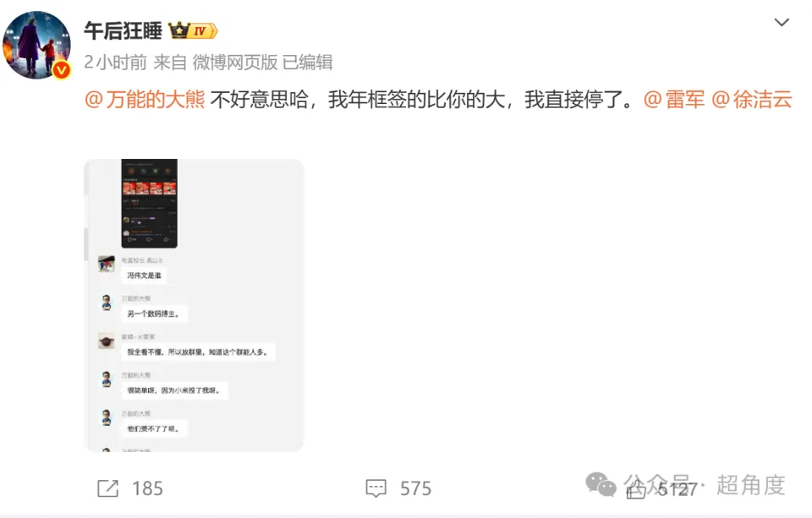Enlarge the chat screenshot thumbnail
This screenshot has height=518, width=812.
(x=194, y=305)
